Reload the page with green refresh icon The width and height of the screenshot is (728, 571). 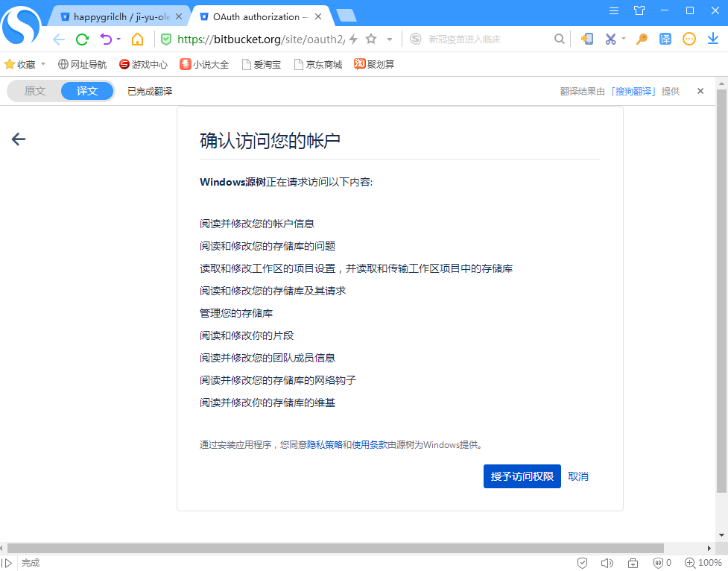[82, 40]
